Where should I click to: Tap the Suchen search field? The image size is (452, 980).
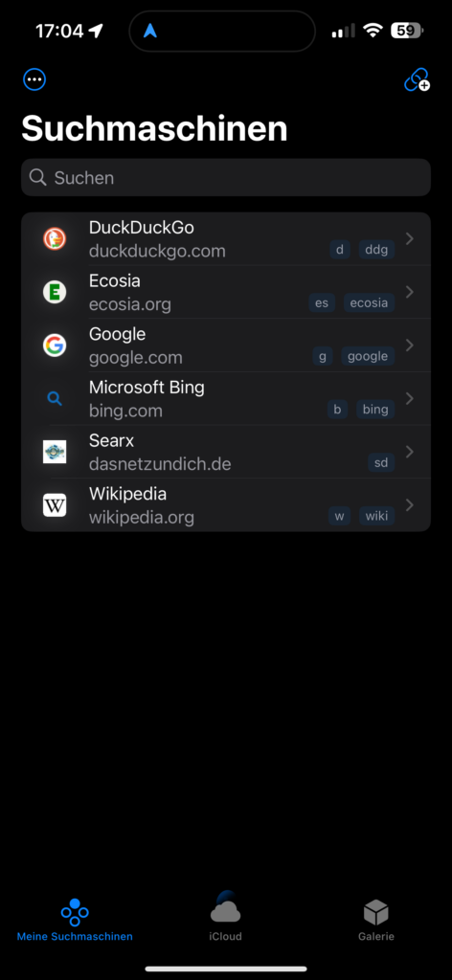tap(226, 177)
